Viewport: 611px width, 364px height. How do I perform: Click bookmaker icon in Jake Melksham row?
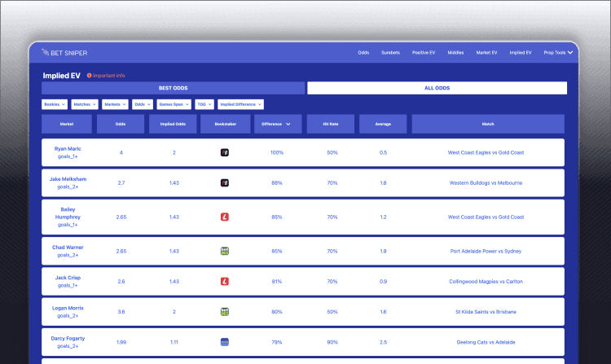pyautogui.click(x=225, y=183)
